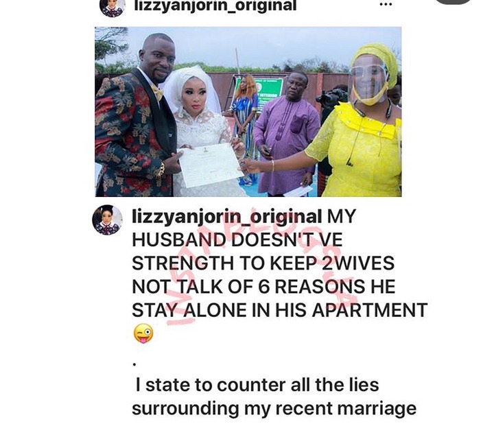494x448 pixels.
Task: Click bold lizzyanjorin_original username in caption
Action: point(227,217)
